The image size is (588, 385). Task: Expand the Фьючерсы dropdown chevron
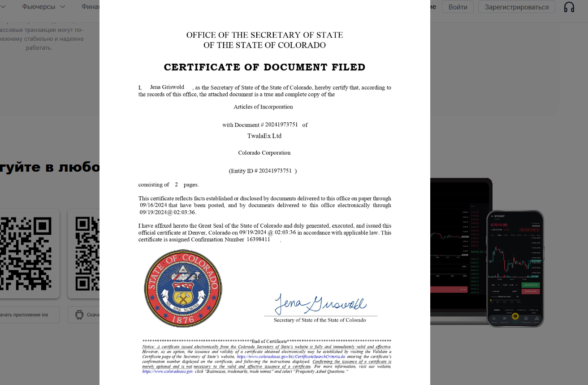62,7
